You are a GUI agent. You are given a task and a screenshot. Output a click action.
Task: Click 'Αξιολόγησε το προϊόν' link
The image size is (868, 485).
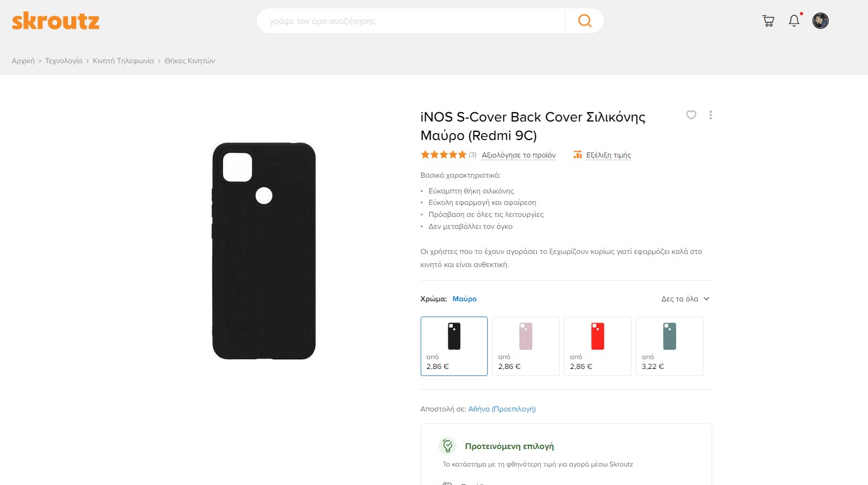519,155
